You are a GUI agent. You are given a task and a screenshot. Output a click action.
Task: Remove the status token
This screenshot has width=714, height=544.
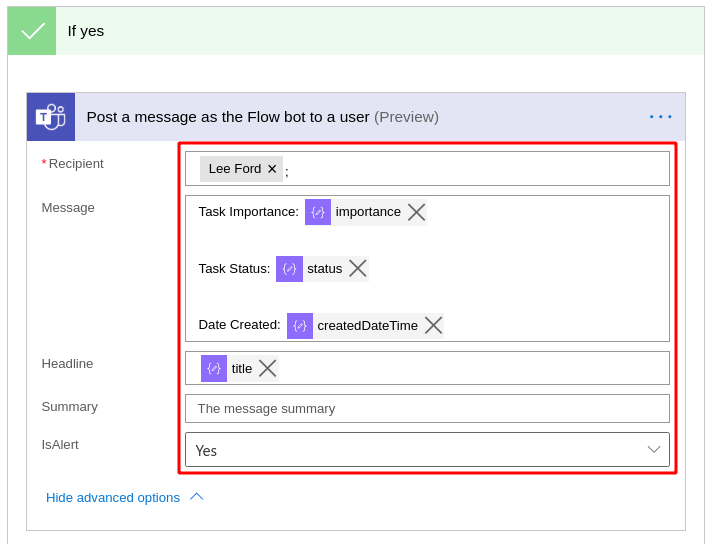tap(357, 269)
